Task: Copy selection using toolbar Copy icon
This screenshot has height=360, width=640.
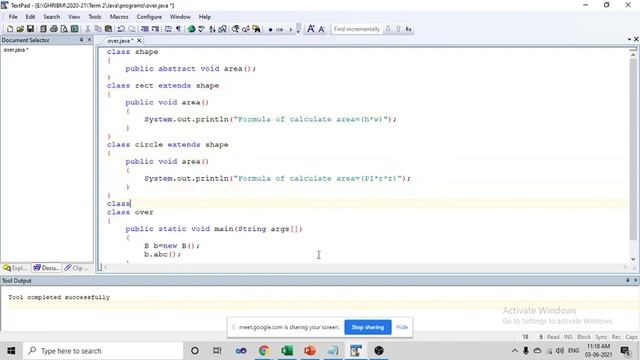Action: point(98,29)
